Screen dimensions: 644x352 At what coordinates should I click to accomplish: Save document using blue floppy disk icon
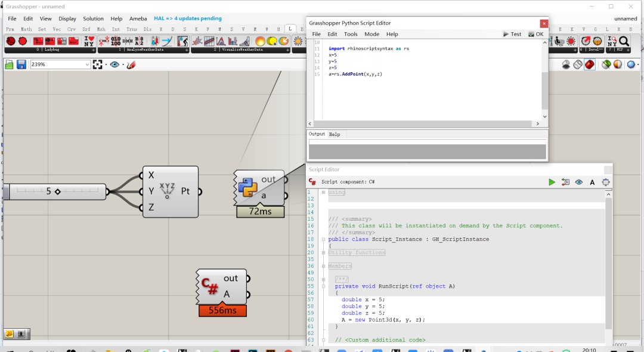pos(21,64)
